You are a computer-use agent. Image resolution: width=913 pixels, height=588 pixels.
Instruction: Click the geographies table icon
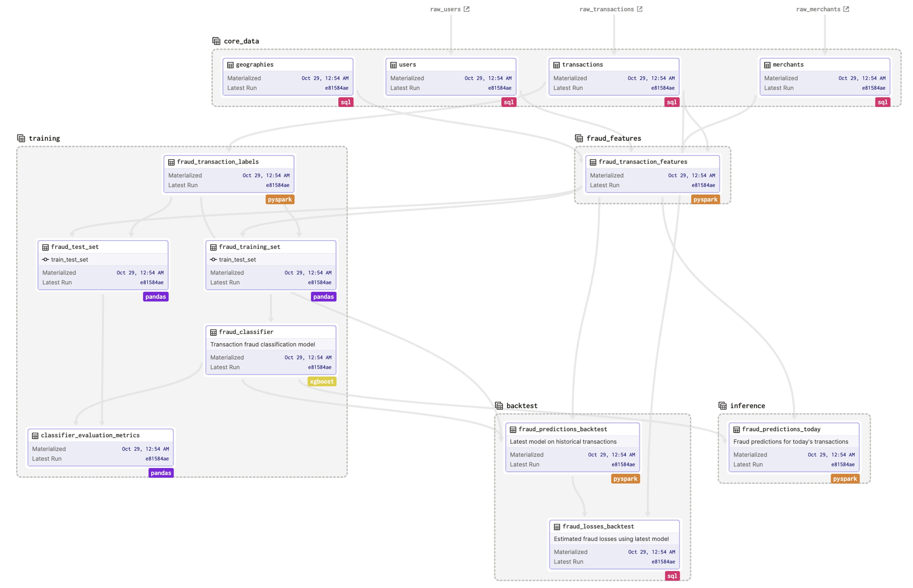230,65
